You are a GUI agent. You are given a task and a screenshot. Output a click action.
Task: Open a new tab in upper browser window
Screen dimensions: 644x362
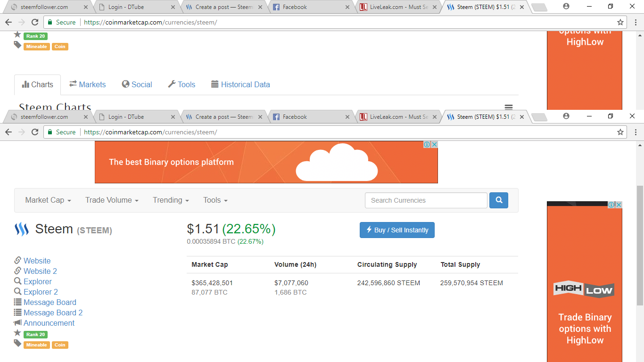[x=539, y=8]
